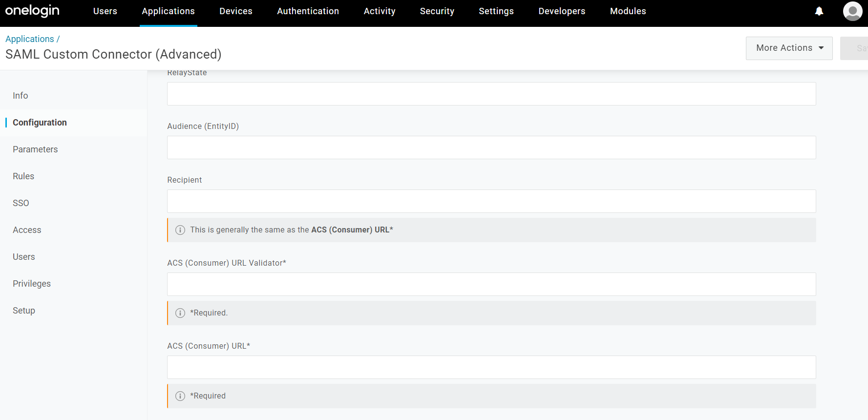Focus the Audience (EntityID) field
The height and width of the screenshot is (420, 868).
(491, 147)
